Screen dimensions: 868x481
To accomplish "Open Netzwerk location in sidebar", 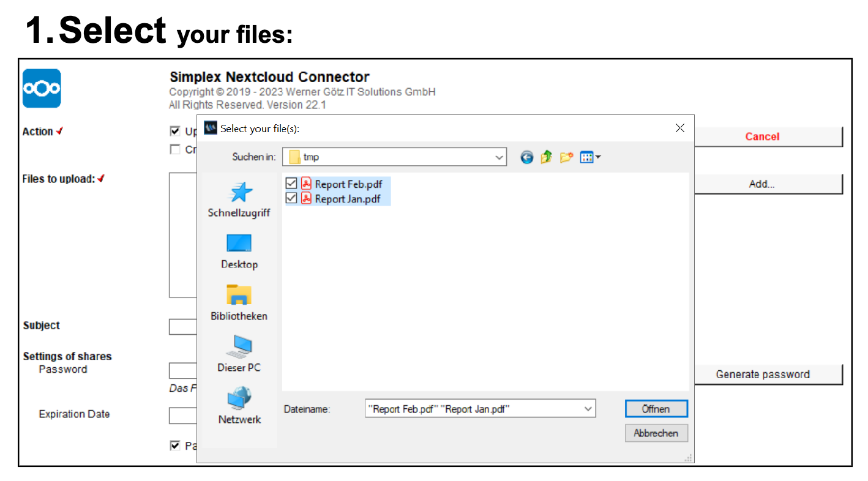I will (239, 406).
